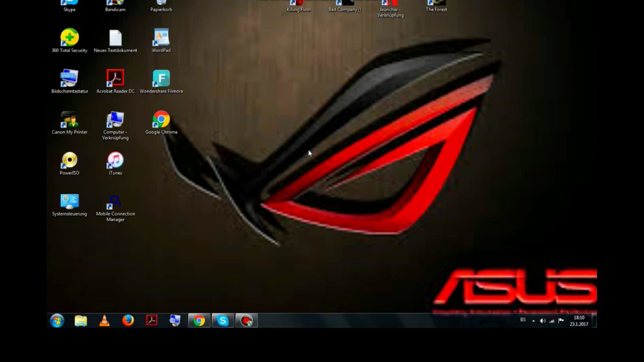Click the Show Desktop strip beside the clock
The height and width of the screenshot is (362, 644).
(x=594, y=321)
